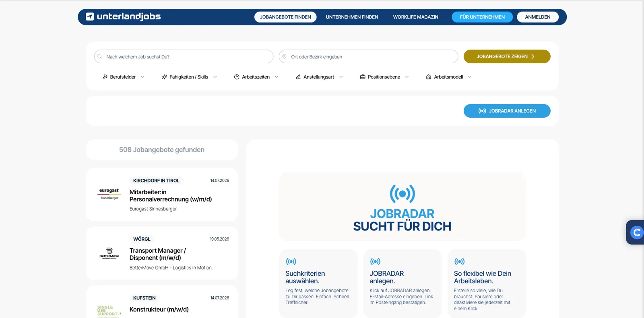Click the Fähigkeiten / Skills sparkle icon
Viewport: 644px width, 318px height.
pyautogui.click(x=164, y=77)
